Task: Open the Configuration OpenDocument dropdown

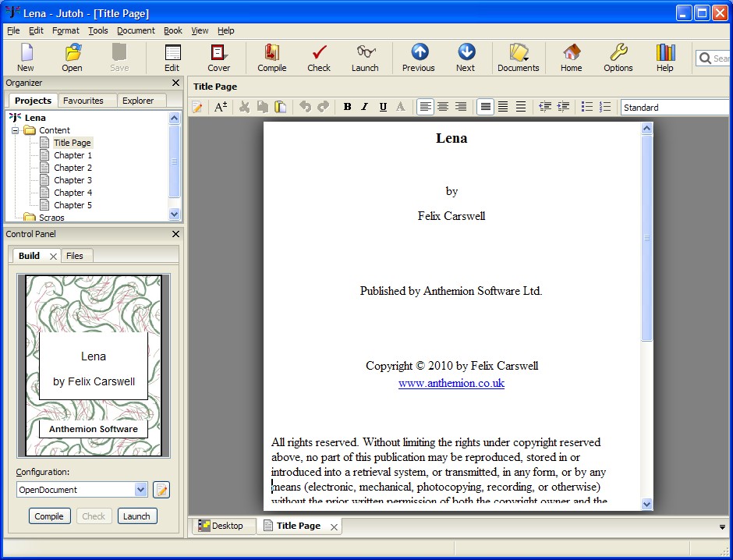Action: (x=82, y=490)
